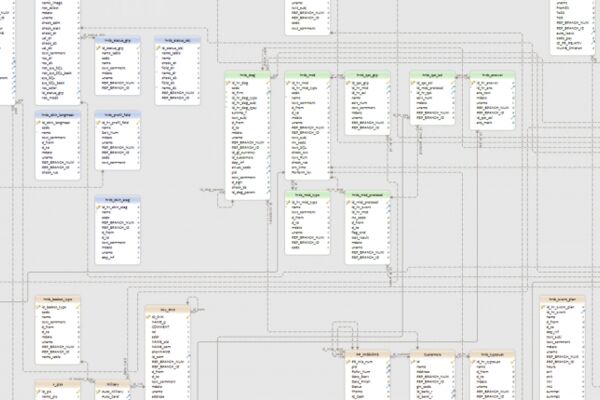Viewport: 600px width, 400px height.
Task: Select the Military table header
Action: click(112, 384)
